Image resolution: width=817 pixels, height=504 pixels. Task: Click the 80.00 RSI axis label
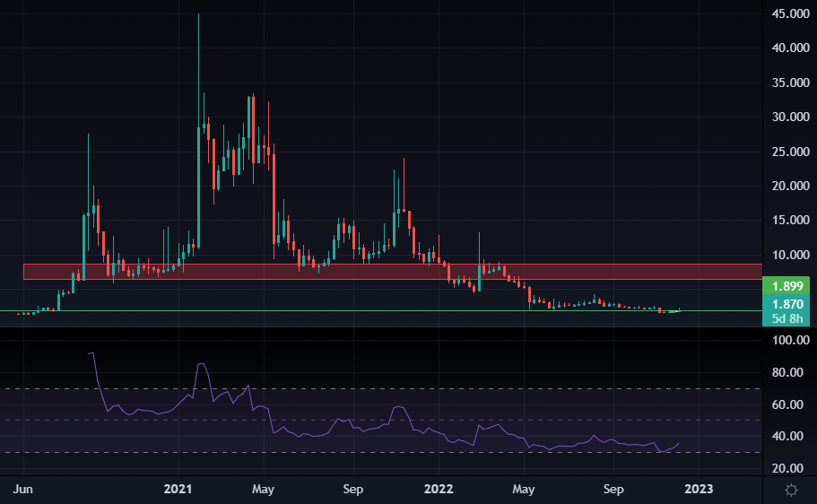(787, 373)
